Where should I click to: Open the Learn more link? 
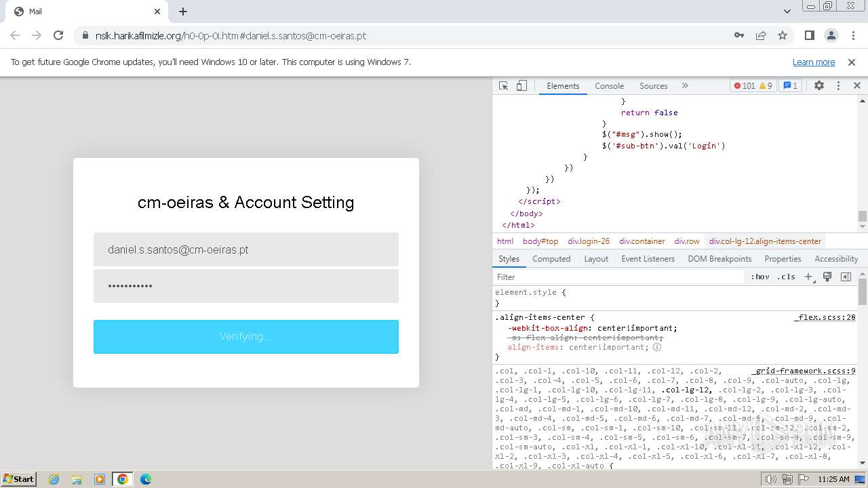(814, 62)
